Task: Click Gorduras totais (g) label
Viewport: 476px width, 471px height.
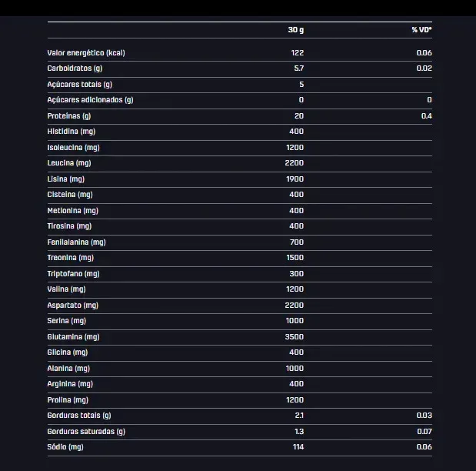Action: point(79,416)
